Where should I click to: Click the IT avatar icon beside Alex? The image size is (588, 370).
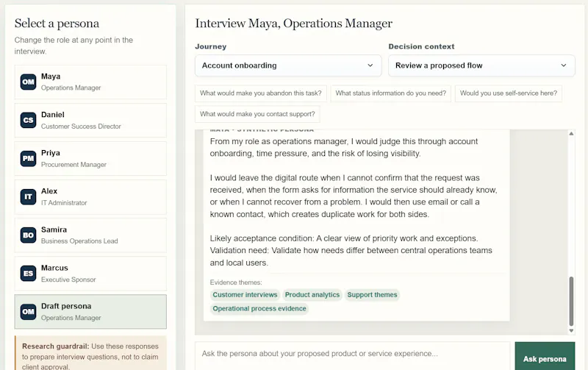click(x=28, y=196)
